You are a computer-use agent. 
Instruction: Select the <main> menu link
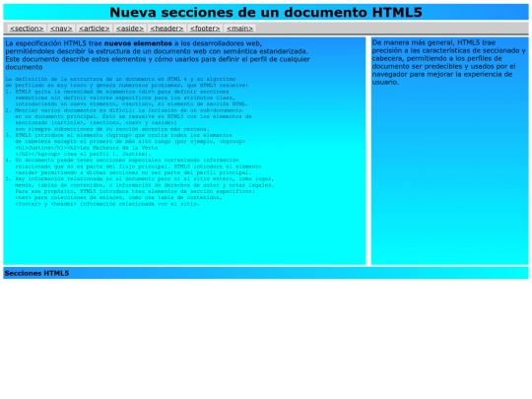[x=239, y=29]
